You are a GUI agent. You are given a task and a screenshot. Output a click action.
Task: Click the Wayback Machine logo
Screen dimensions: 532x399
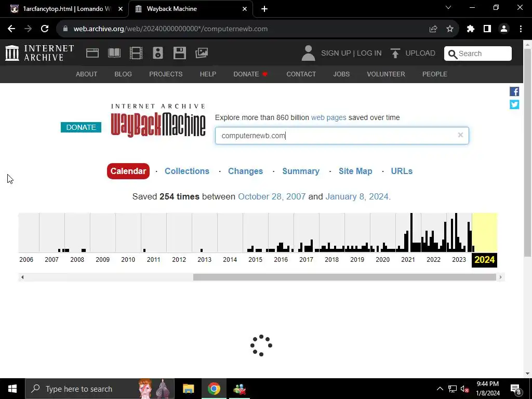(x=158, y=121)
